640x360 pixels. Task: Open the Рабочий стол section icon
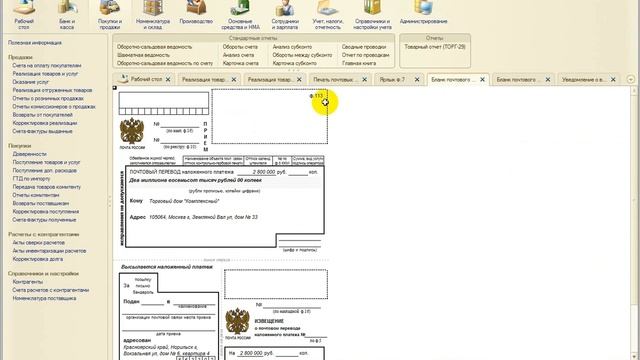pyautogui.click(x=24, y=15)
